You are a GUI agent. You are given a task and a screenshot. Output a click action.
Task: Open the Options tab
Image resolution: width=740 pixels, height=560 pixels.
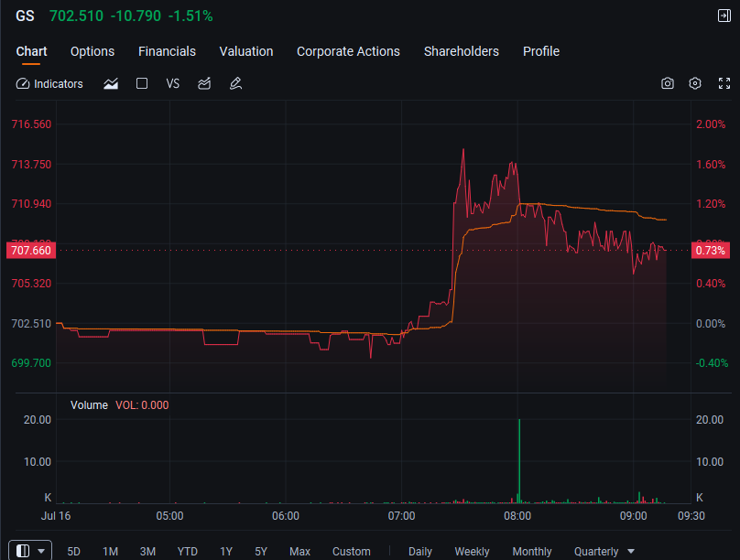pos(92,51)
